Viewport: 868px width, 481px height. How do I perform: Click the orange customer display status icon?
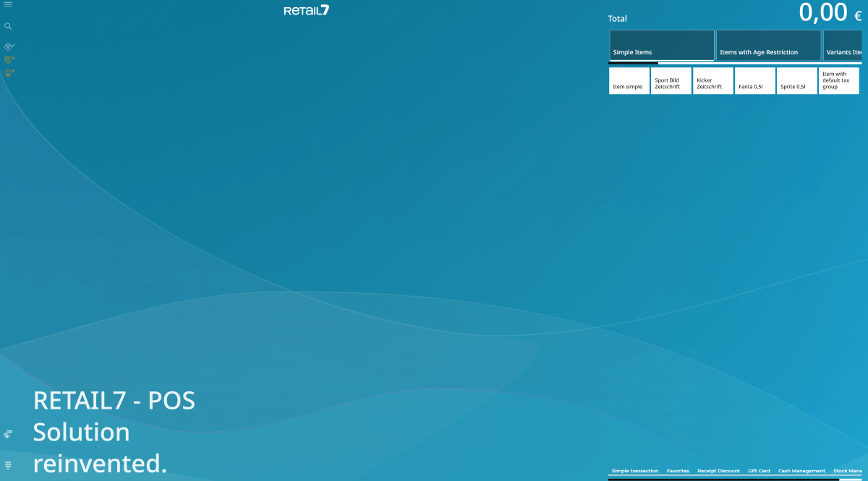coord(9,59)
